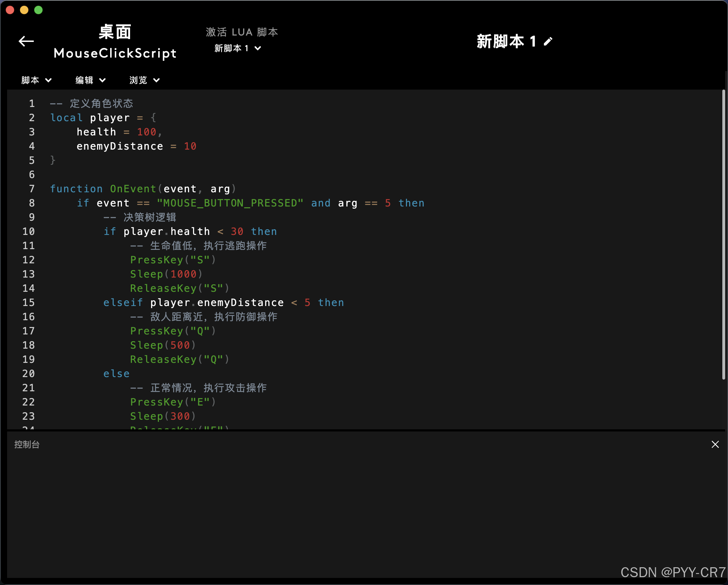Close the 控制台 console panel with the X

tap(715, 444)
